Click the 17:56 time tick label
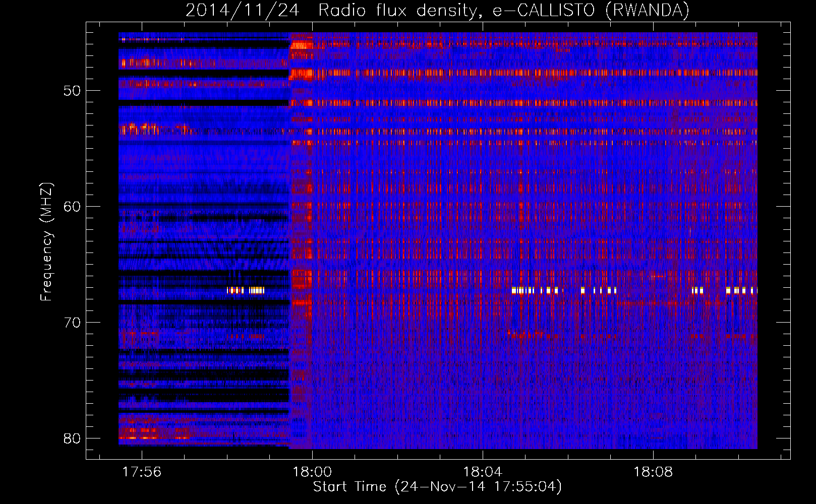Viewport: 816px width, 504px height. tap(142, 472)
